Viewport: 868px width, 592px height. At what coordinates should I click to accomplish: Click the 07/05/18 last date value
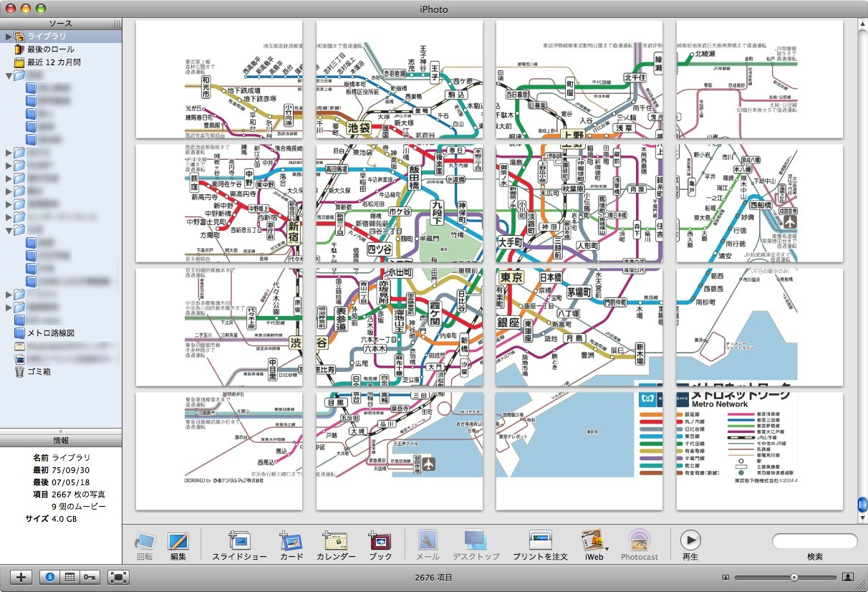pos(72,482)
